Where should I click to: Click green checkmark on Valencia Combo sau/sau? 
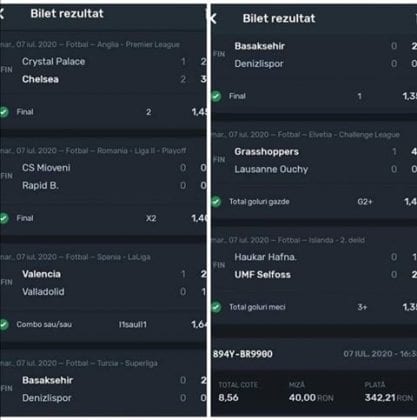[4, 324]
